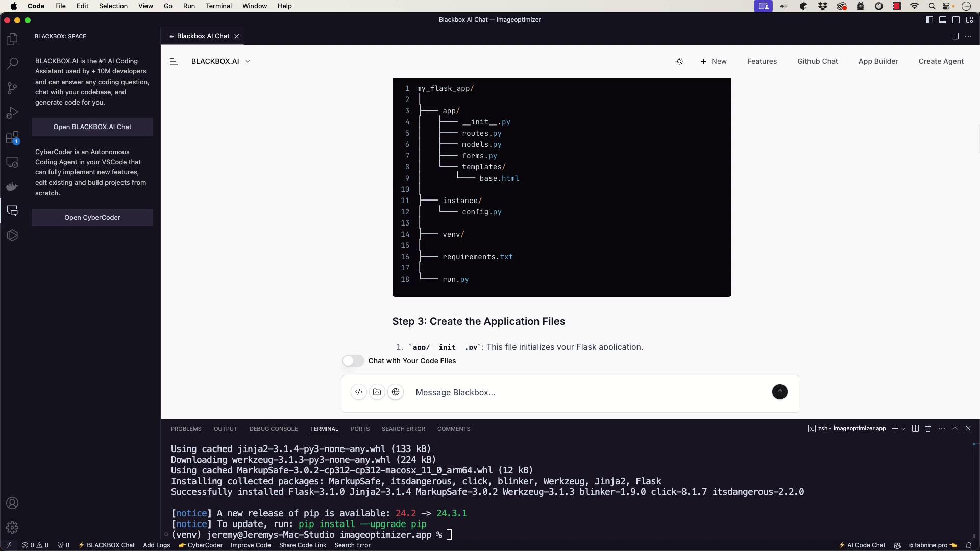
Task: Open the Extensions view in activity bar
Action: [x=12, y=138]
